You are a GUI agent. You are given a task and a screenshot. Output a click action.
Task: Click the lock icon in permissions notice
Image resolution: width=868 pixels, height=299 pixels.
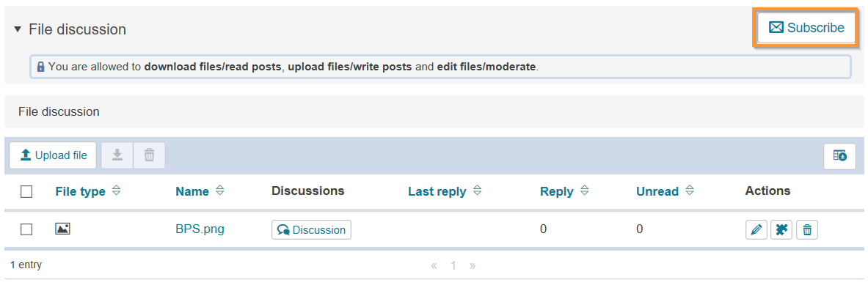click(40, 67)
